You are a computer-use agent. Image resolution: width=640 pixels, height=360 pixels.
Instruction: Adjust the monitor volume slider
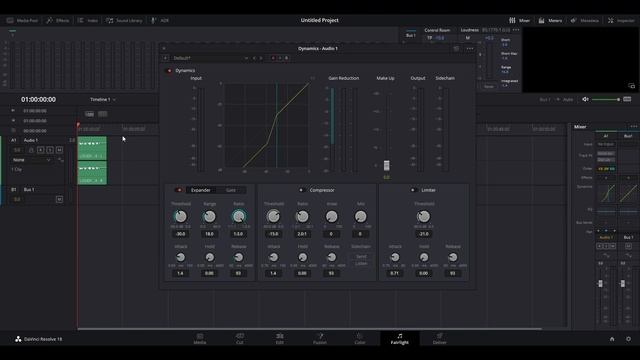tap(606, 99)
